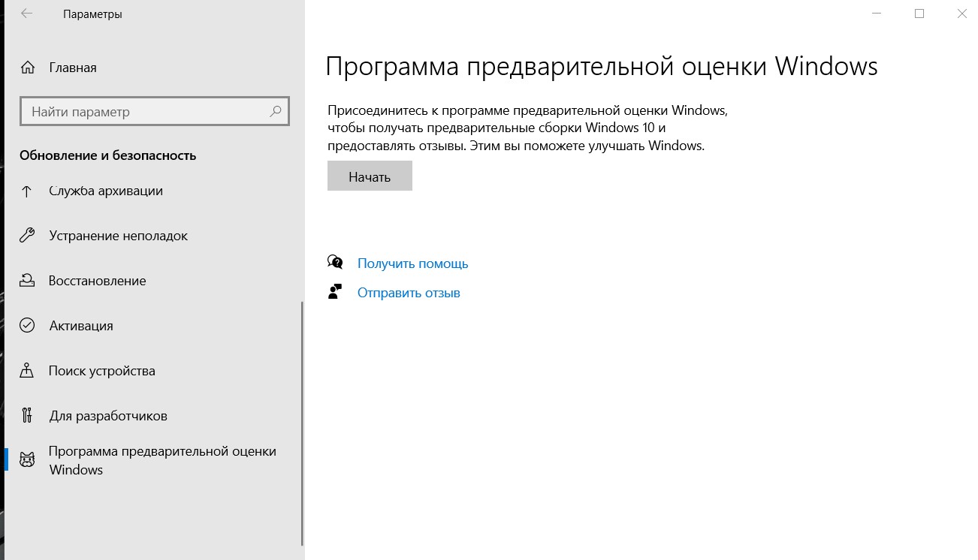Click the Поиск устройства icon

coord(27,371)
